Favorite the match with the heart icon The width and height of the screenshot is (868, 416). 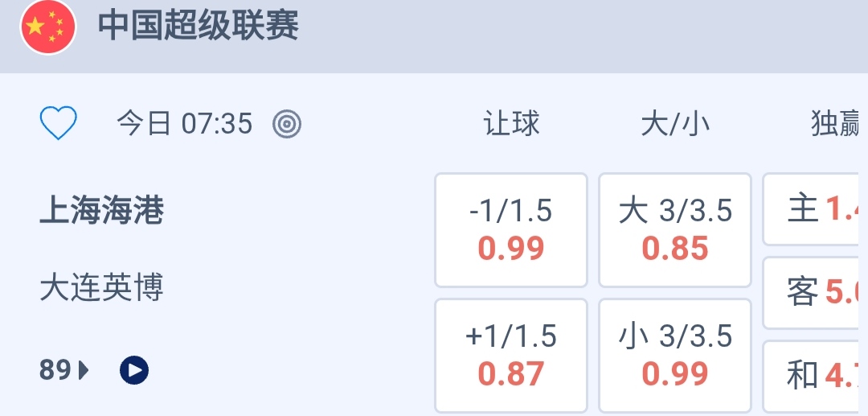click(x=58, y=124)
